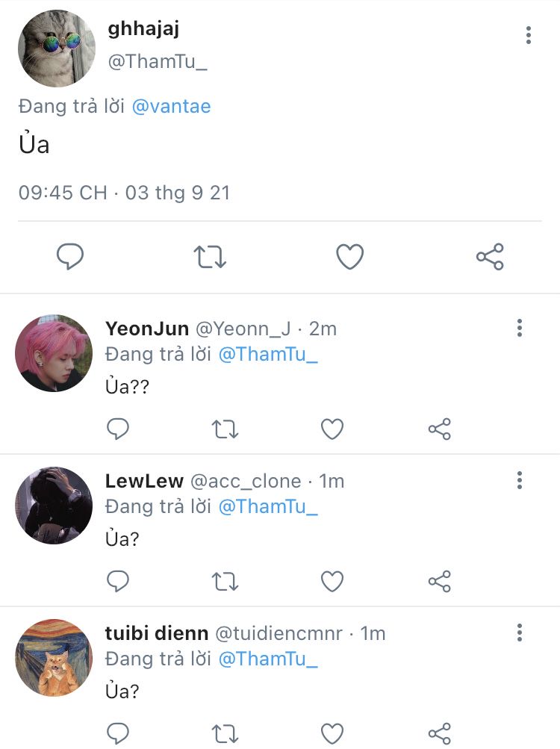This screenshot has width=560, height=749.
Task: Open more options on LewLew's reply
Action: [520, 480]
